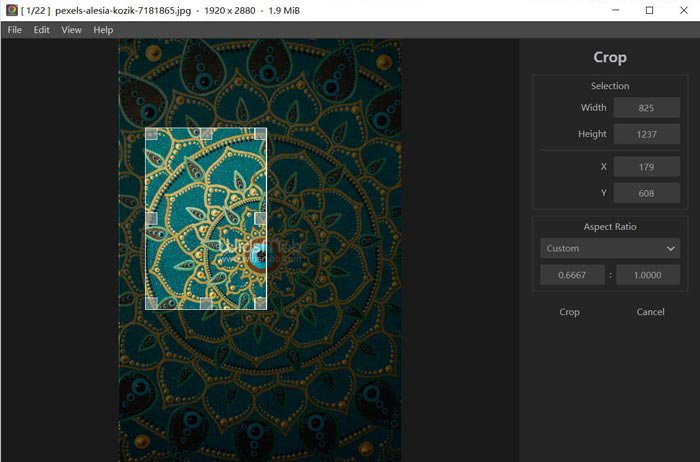Click the Height field showing 1237
Viewport: 700px width, 462px height.
647,134
